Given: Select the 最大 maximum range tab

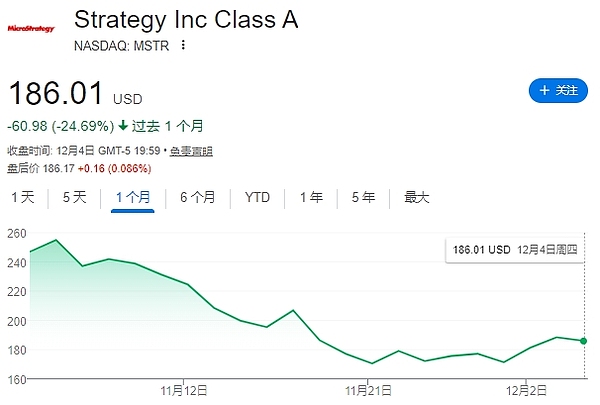Looking at the screenshot, I should coord(417,197).
